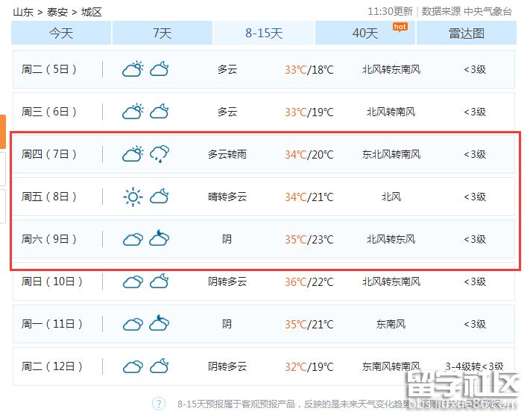Screen dimensions: 530x420
Task: Click the 东南风转南风 wind text
Action: pyautogui.click(x=391, y=366)
